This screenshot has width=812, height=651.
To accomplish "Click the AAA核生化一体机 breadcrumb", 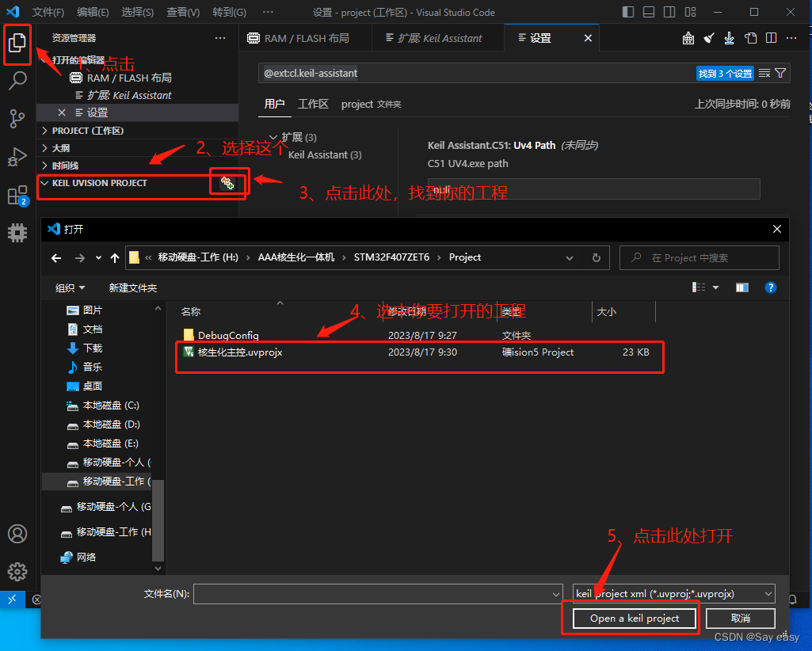I will click(296, 257).
